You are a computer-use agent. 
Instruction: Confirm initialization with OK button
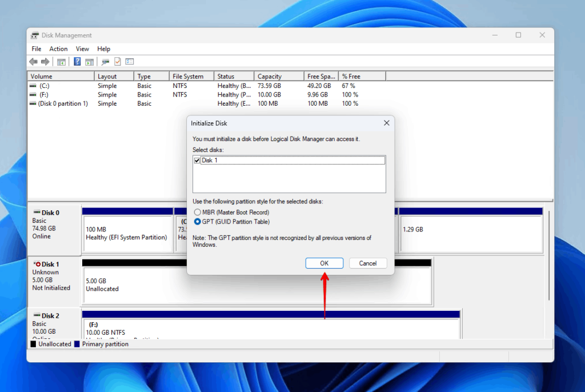[x=324, y=263]
